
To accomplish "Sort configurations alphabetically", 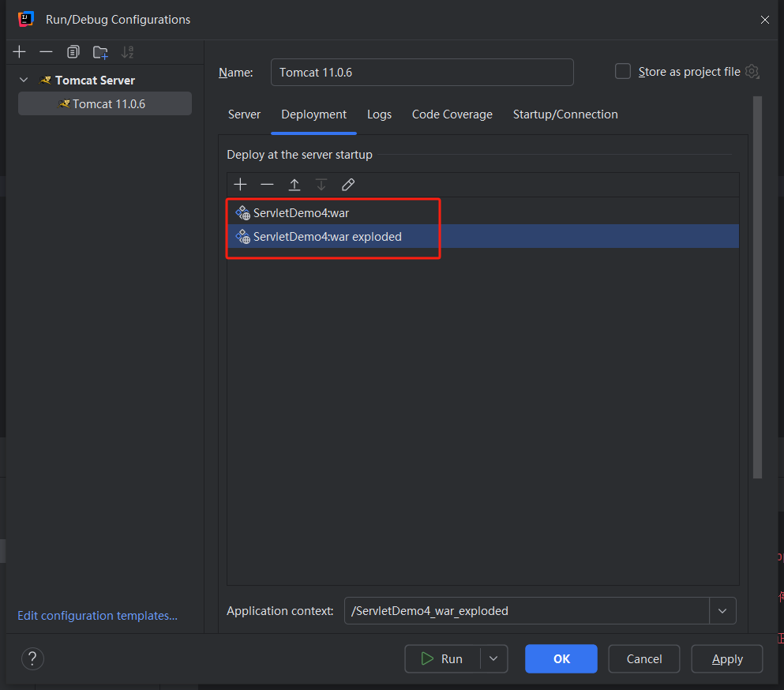I will point(127,52).
